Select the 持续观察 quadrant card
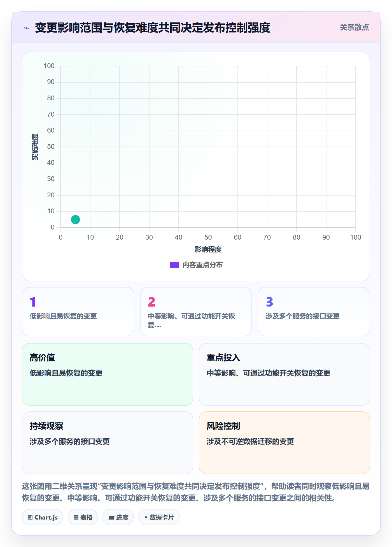The image size is (392, 547). pyautogui.click(x=108, y=443)
